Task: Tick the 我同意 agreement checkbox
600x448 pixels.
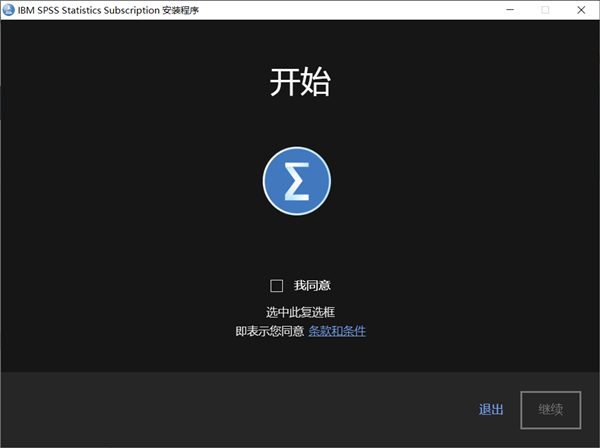Action: point(277,286)
